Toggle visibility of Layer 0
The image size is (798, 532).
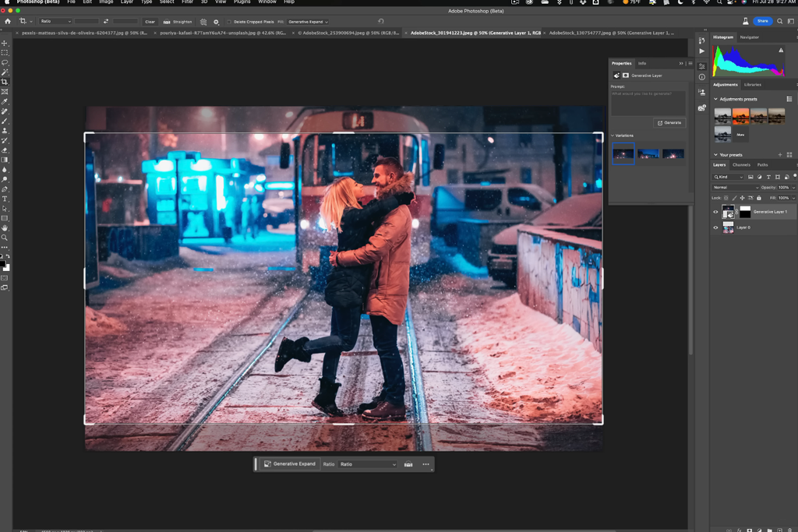pyautogui.click(x=716, y=227)
